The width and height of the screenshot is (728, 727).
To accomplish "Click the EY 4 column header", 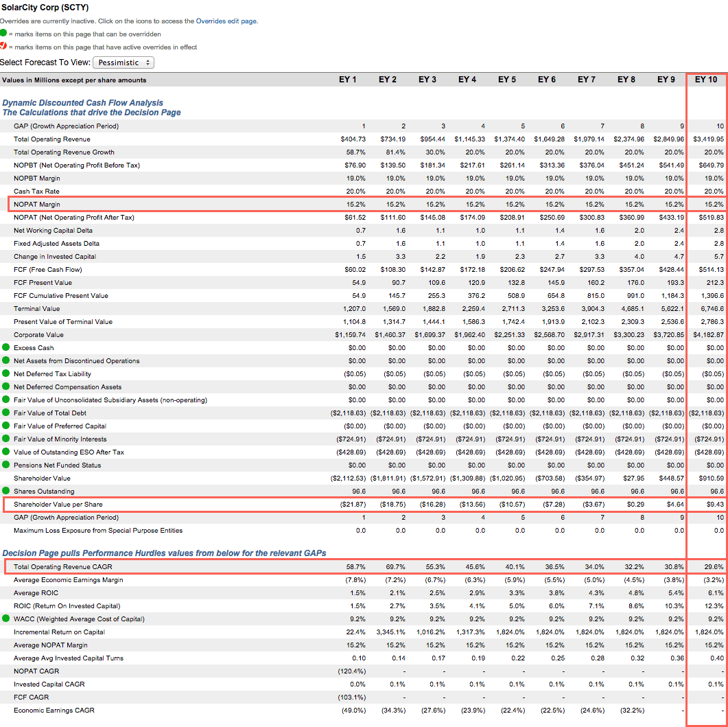I will coord(467,80).
